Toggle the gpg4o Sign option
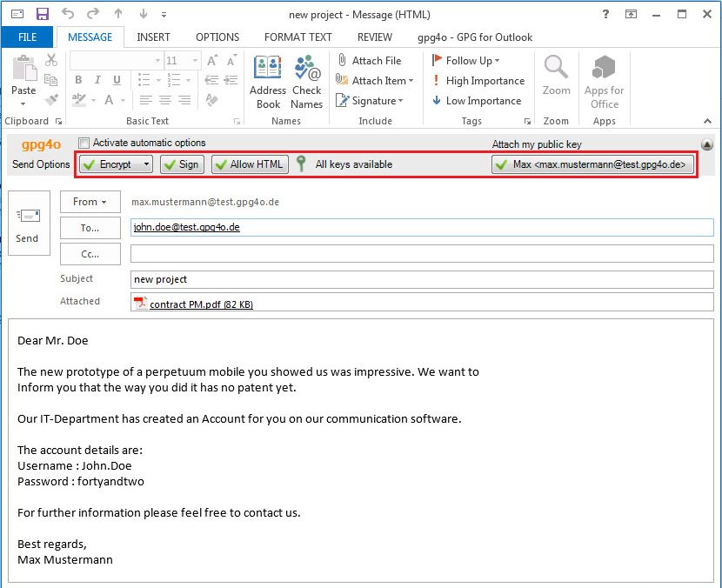722x588 pixels. click(181, 164)
